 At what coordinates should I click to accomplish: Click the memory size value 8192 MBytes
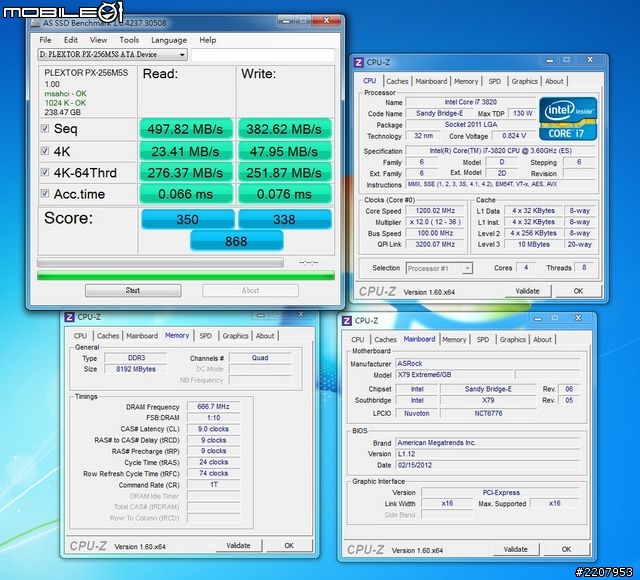tap(136, 369)
